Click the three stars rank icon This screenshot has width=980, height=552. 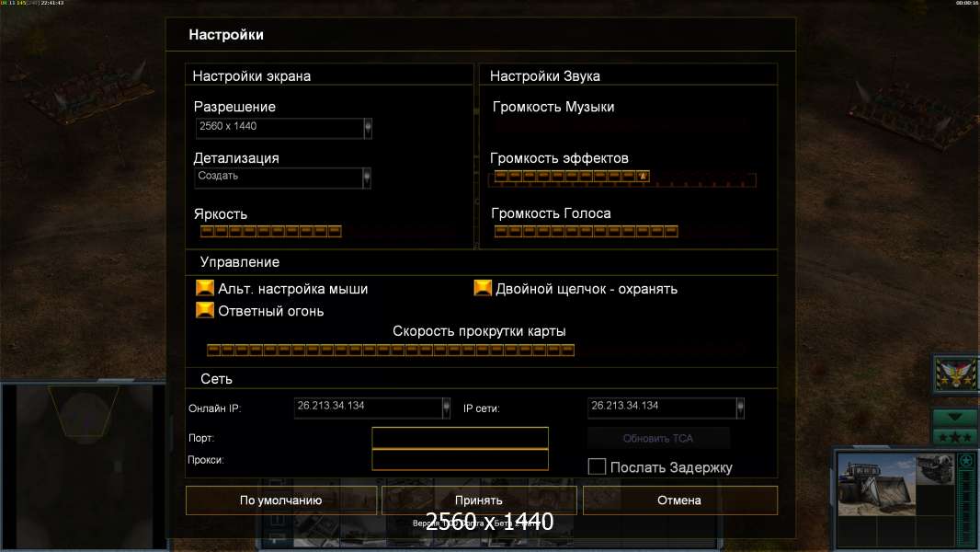[x=955, y=436]
